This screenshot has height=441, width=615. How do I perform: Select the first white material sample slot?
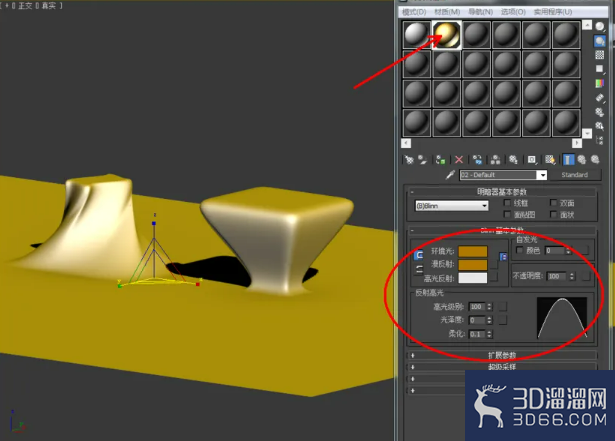[x=417, y=35]
